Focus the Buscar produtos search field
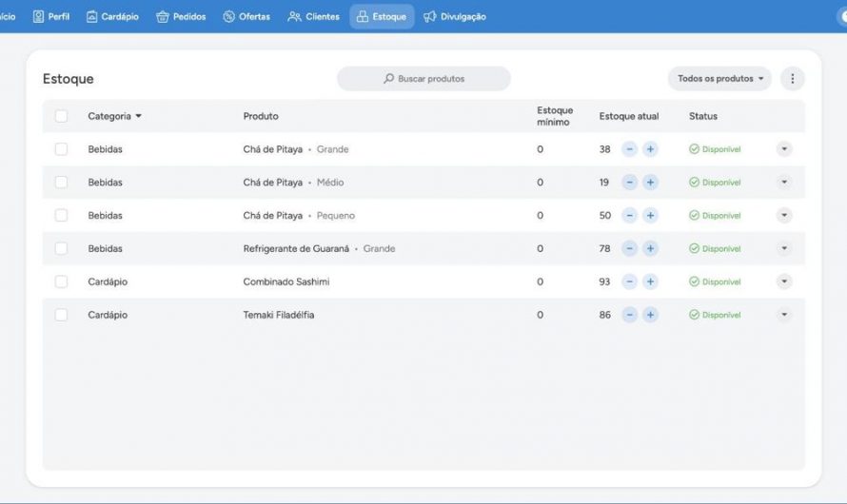This screenshot has width=847, height=504. pos(423,79)
